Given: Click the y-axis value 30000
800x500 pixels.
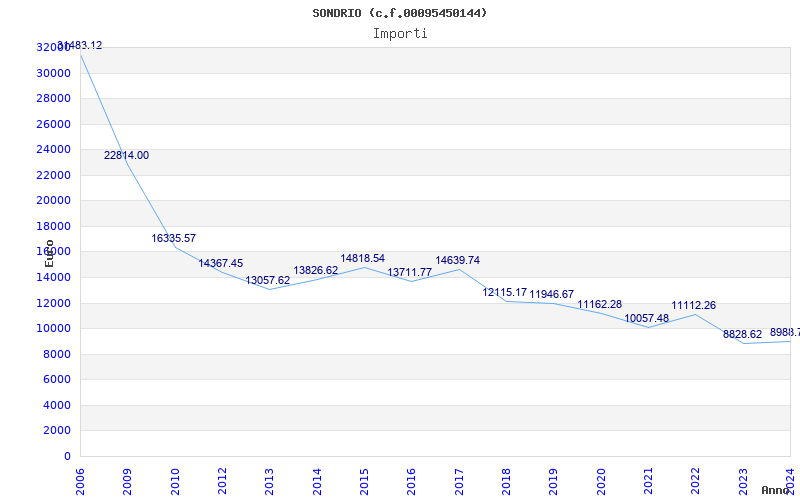Looking at the screenshot, I should click(x=54, y=73).
